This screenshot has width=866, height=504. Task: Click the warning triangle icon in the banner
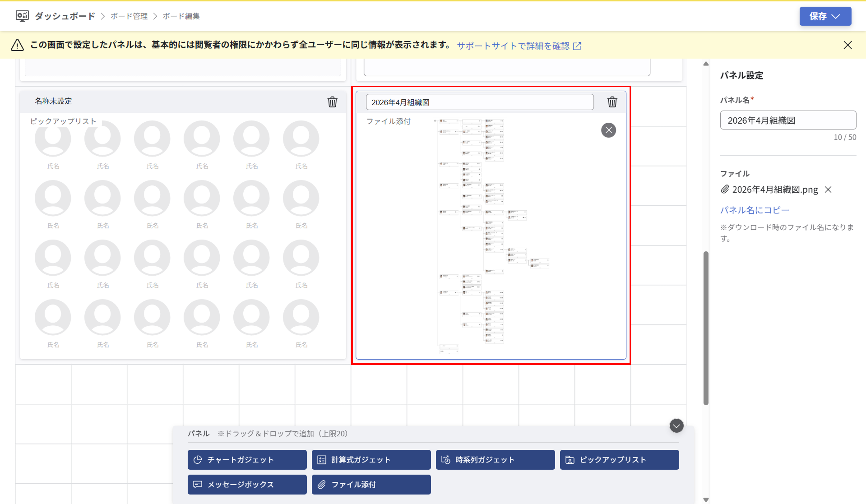pyautogui.click(x=17, y=45)
